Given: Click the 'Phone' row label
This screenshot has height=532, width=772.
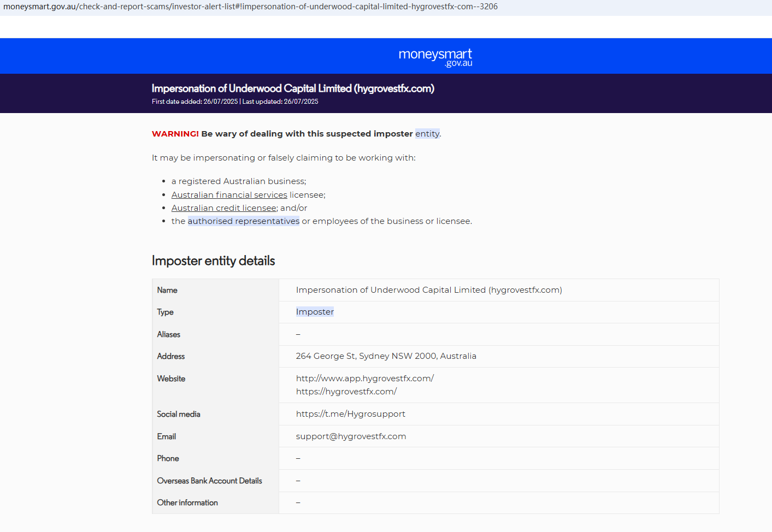Looking at the screenshot, I should click(x=168, y=458).
